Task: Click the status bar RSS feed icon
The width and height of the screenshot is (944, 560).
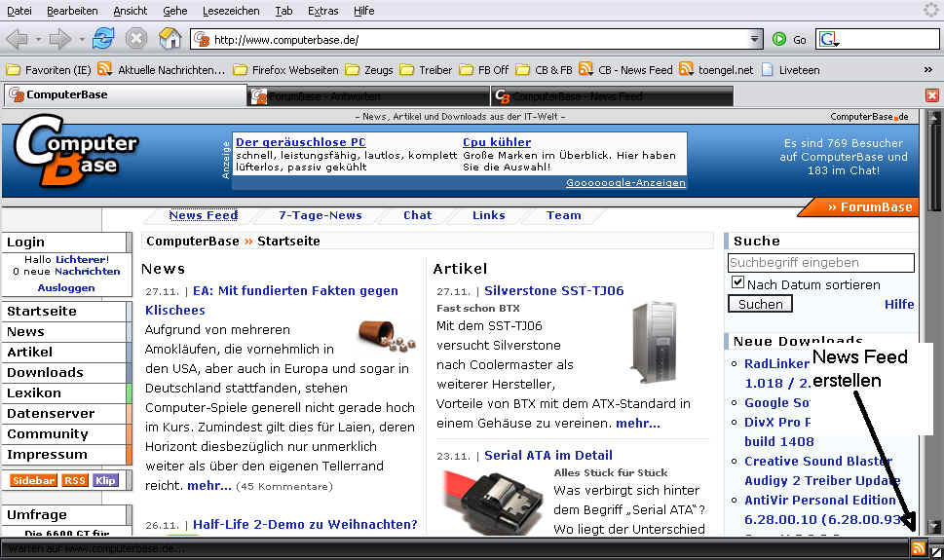Action: point(918,548)
